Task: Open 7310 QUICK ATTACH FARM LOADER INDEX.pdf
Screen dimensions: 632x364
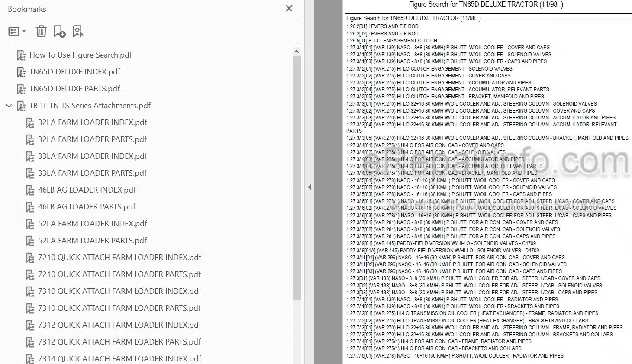Action: [x=119, y=291]
